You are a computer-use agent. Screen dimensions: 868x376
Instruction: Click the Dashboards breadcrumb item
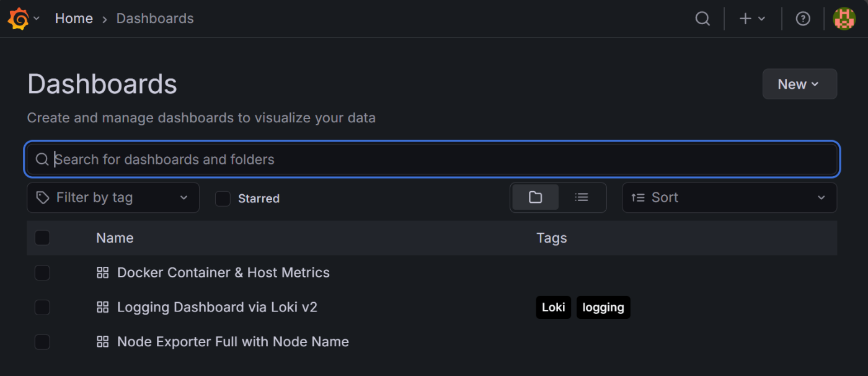tap(155, 19)
